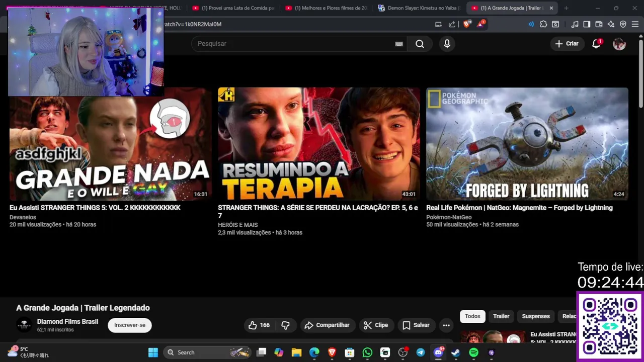Screen dimensions: 644x362
Task: Open Task View on the taskbar
Action: [x=261, y=352]
